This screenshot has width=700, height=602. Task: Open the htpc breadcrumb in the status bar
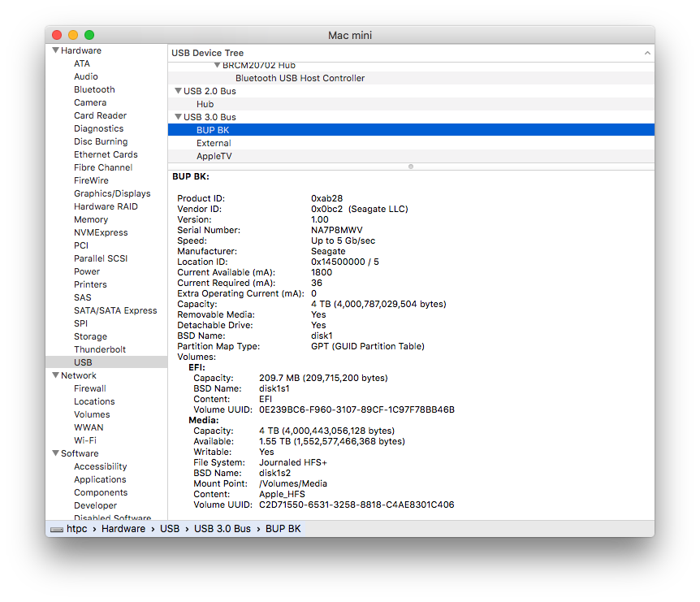point(76,528)
